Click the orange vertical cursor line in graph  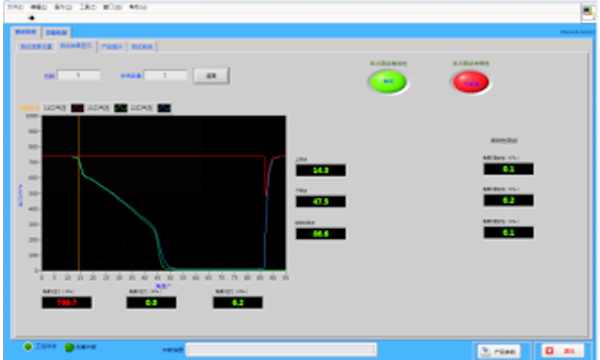(x=79, y=193)
